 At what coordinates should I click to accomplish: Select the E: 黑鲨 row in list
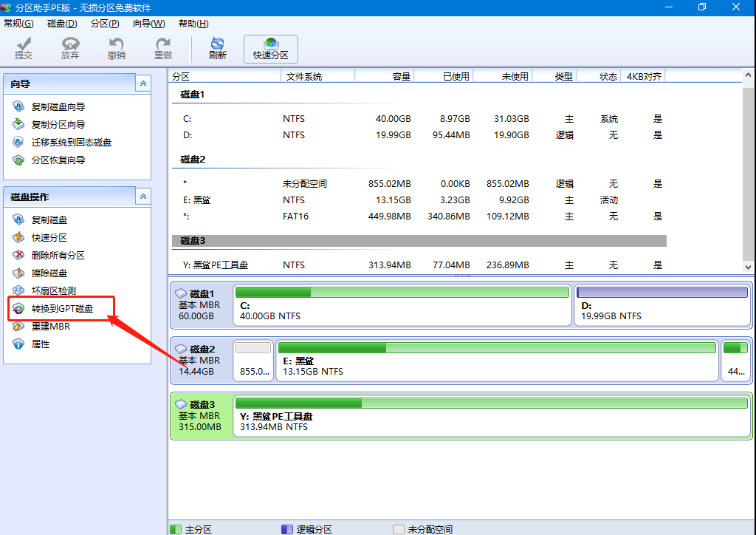[419, 200]
